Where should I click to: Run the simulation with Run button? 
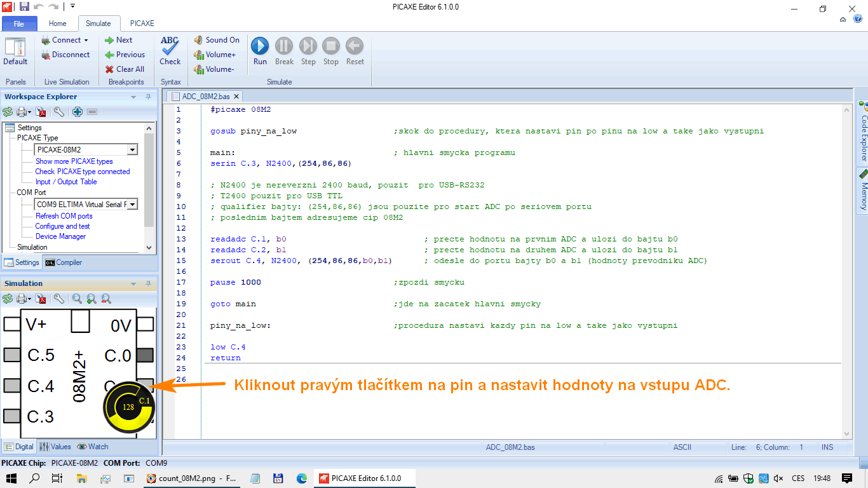(260, 46)
